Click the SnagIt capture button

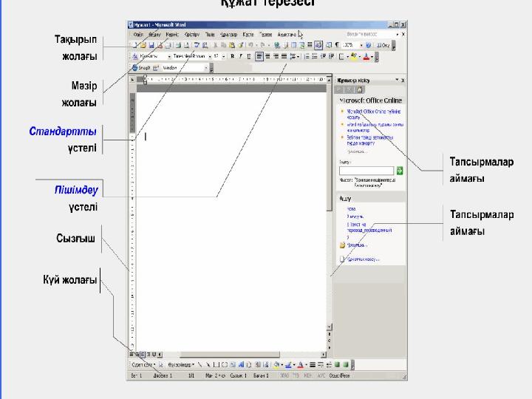[x=141, y=68]
